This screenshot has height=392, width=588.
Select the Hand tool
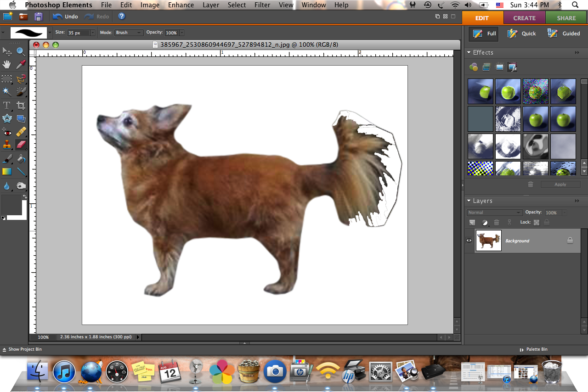[x=7, y=65]
